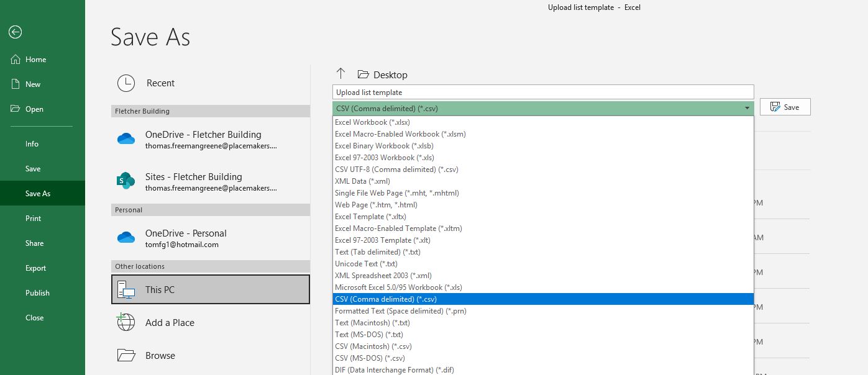
Task: Pick Text (Tab delimited) (*.txt) option
Action: 378,252
